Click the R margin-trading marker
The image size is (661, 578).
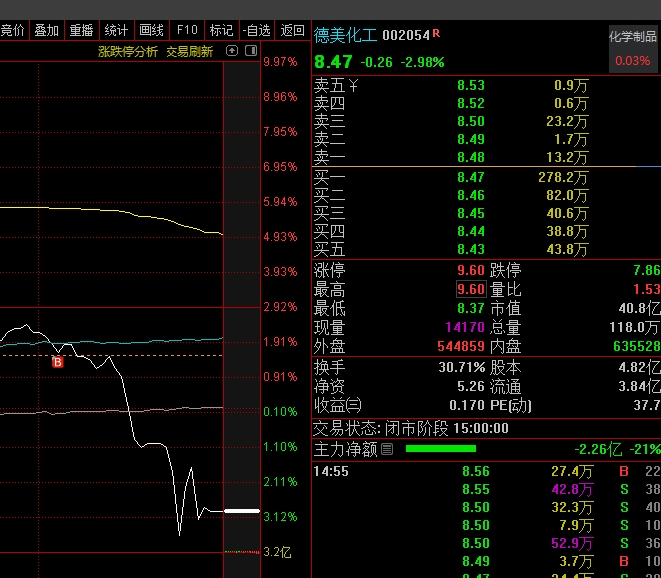pos(436,33)
